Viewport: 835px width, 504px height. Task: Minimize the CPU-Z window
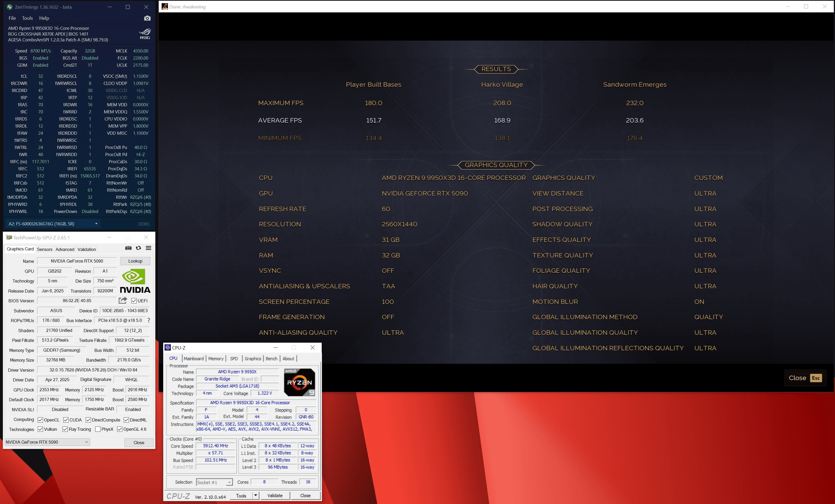[276, 347]
